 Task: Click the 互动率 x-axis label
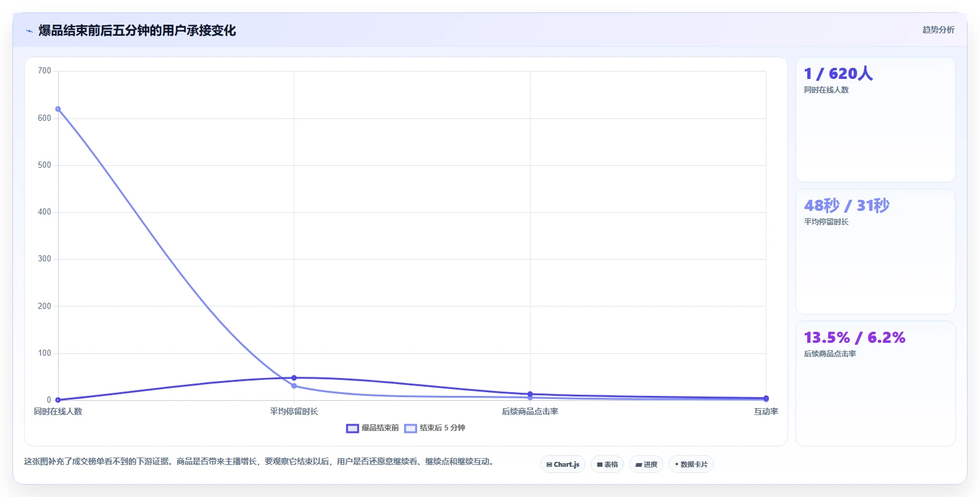(x=766, y=411)
